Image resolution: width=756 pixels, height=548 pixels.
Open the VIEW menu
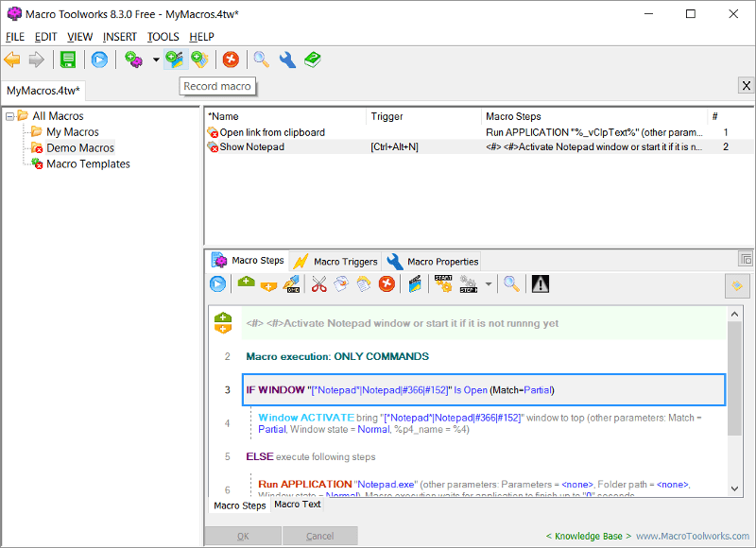click(79, 37)
